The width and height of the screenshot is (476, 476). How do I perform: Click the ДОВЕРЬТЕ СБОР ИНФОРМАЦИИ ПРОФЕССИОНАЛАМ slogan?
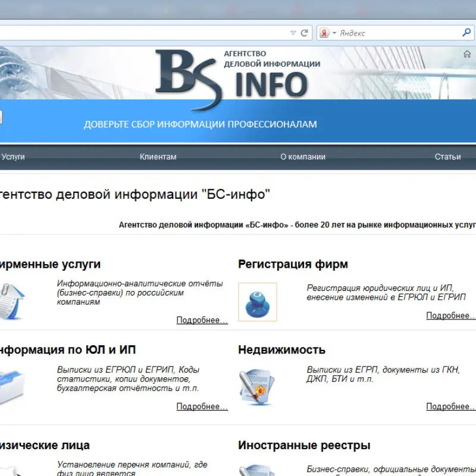click(201, 124)
